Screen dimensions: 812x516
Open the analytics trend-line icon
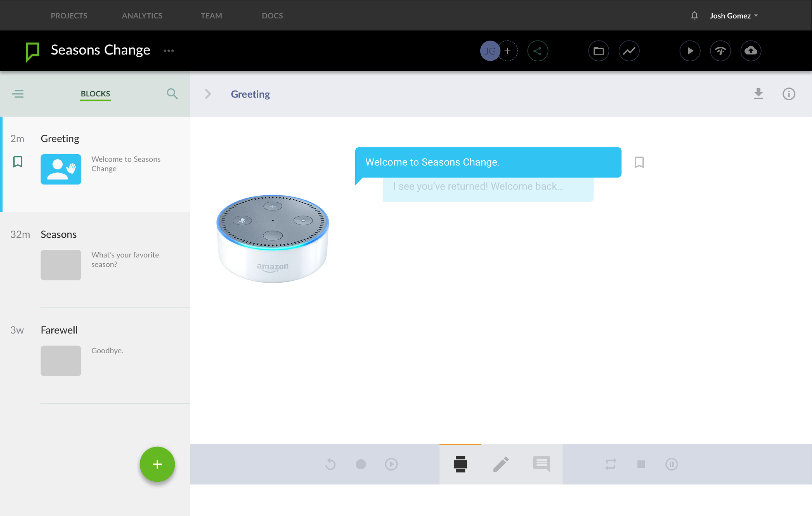pos(629,51)
